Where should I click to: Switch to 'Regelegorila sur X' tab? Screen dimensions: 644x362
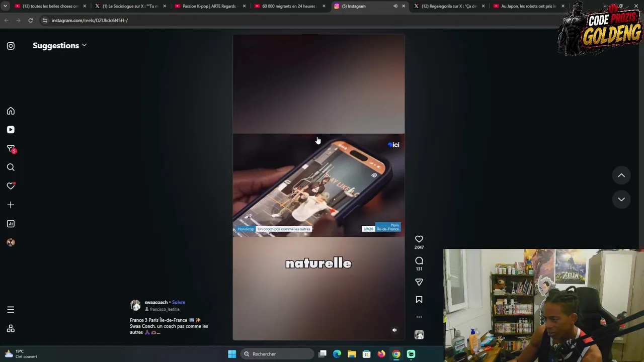click(x=448, y=6)
